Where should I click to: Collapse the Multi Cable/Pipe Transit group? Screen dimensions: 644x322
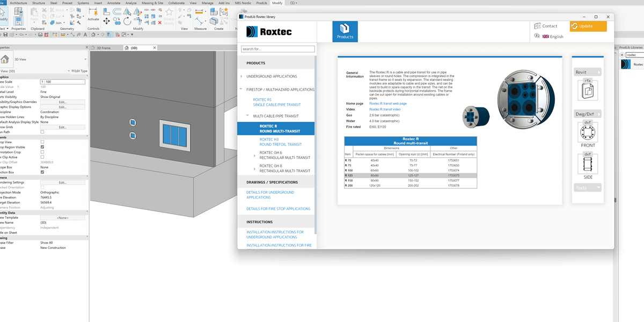(247, 116)
